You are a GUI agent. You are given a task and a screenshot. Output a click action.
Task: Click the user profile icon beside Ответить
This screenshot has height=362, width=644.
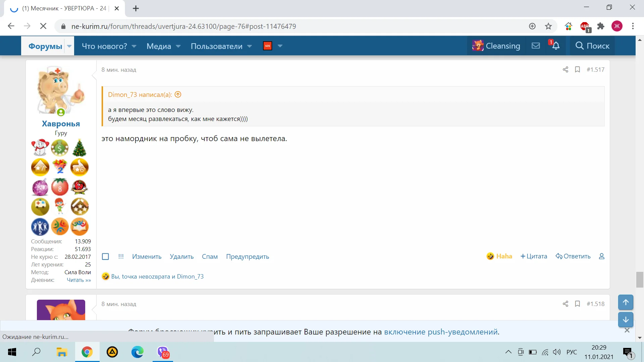601,256
